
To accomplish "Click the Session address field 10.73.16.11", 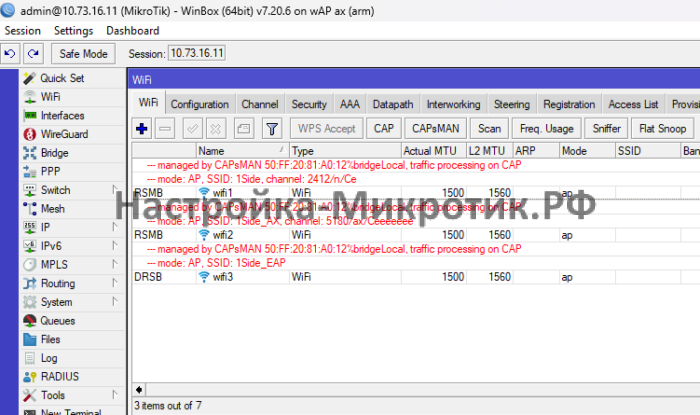I will (197, 53).
